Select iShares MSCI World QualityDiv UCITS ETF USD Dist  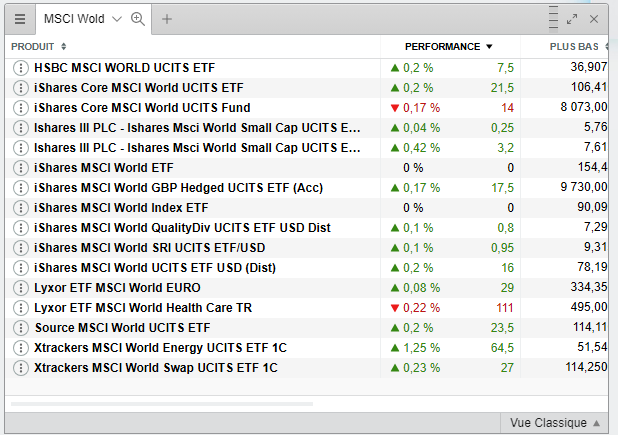pyautogui.click(x=182, y=228)
